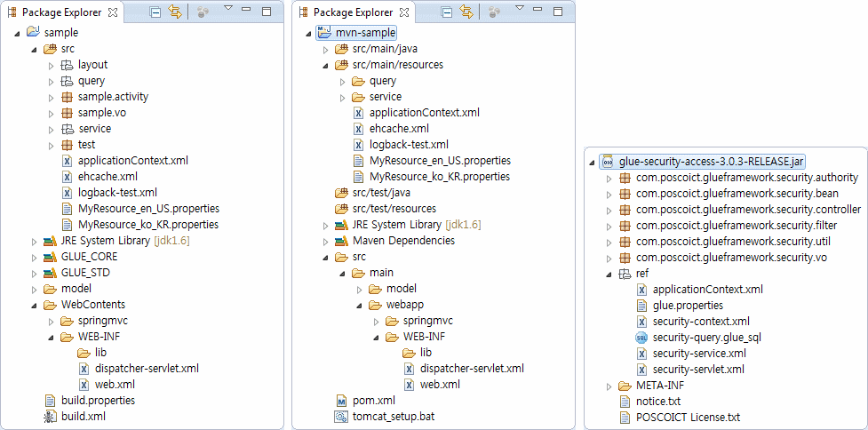Activate the Package Explorer tab above mvn-sample
The width and height of the screenshot is (868, 430).
pyautogui.click(x=353, y=12)
